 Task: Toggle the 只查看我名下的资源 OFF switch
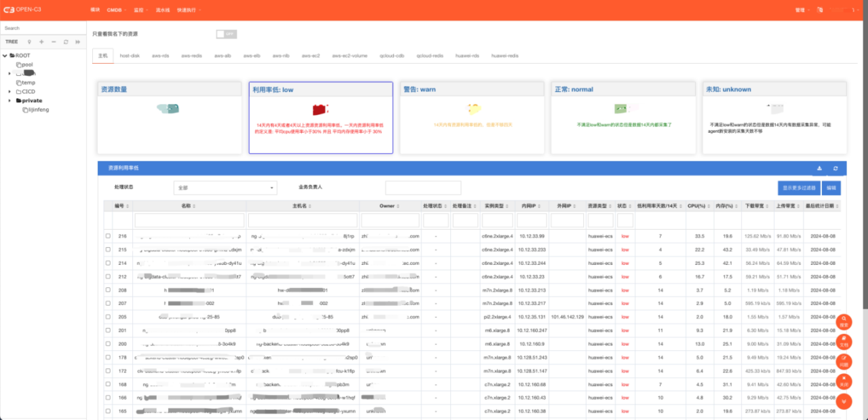[226, 34]
